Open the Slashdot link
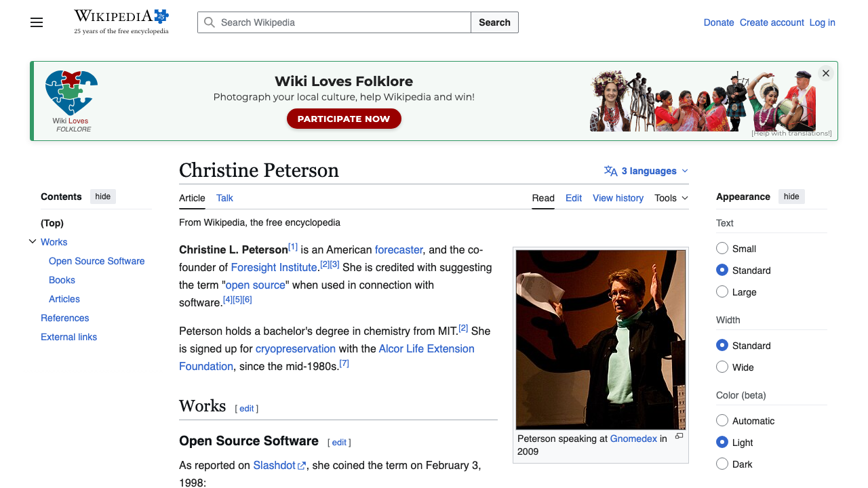 coord(275,465)
